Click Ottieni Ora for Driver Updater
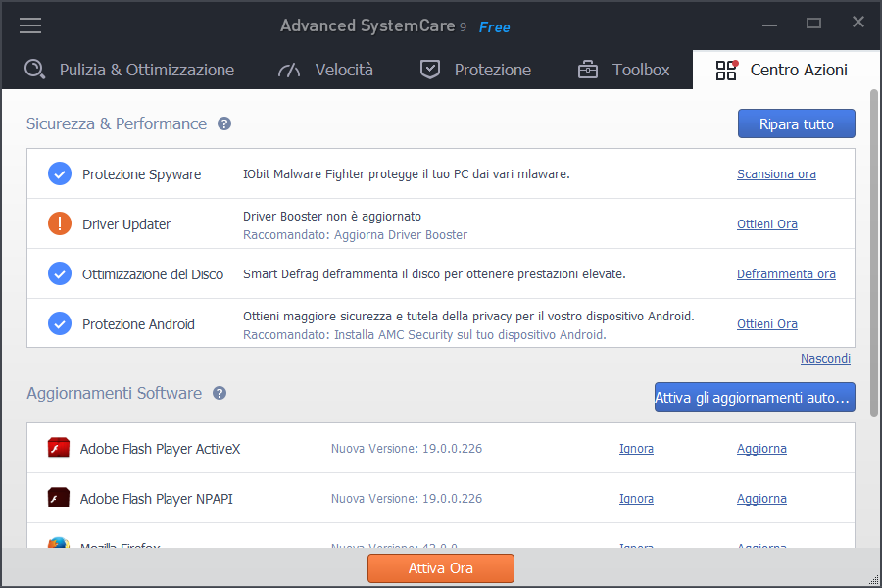Image resolution: width=882 pixels, height=588 pixels. 767,224
